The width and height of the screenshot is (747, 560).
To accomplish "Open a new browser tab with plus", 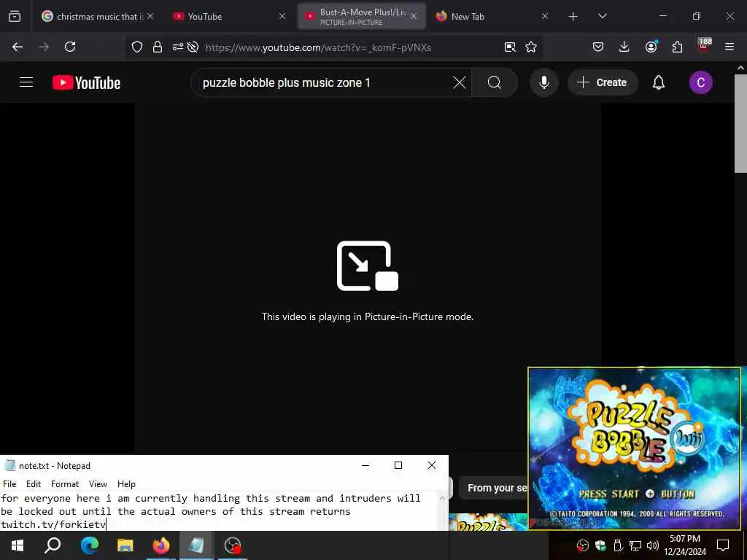I will 573,16.
